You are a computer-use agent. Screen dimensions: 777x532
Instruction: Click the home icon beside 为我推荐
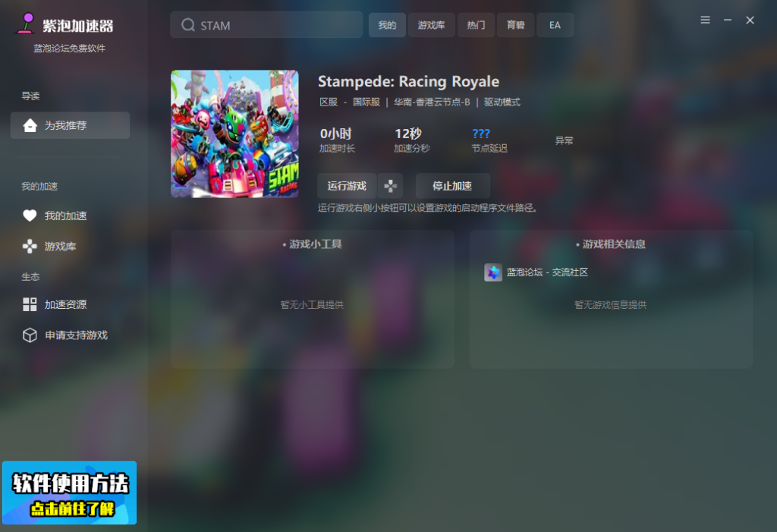(30, 125)
